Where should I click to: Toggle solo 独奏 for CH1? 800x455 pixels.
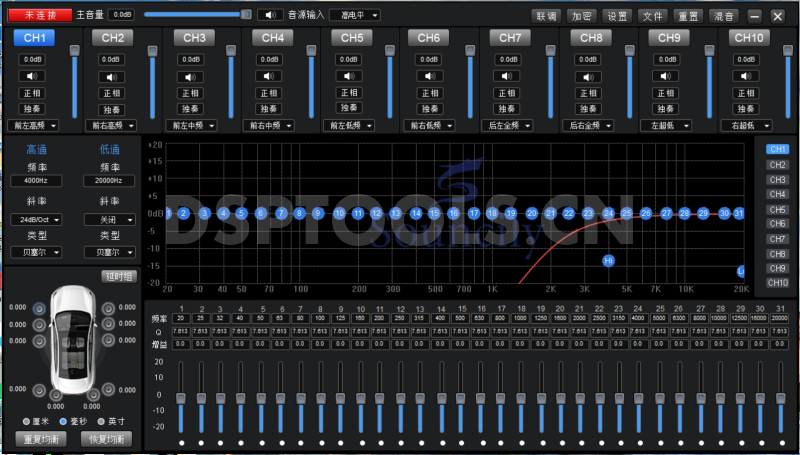coord(32,109)
